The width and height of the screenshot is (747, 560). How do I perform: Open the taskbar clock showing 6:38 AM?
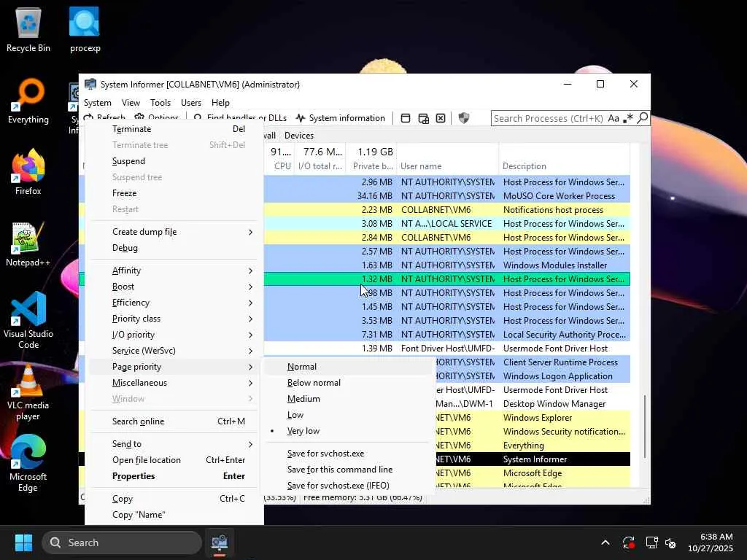(x=710, y=542)
